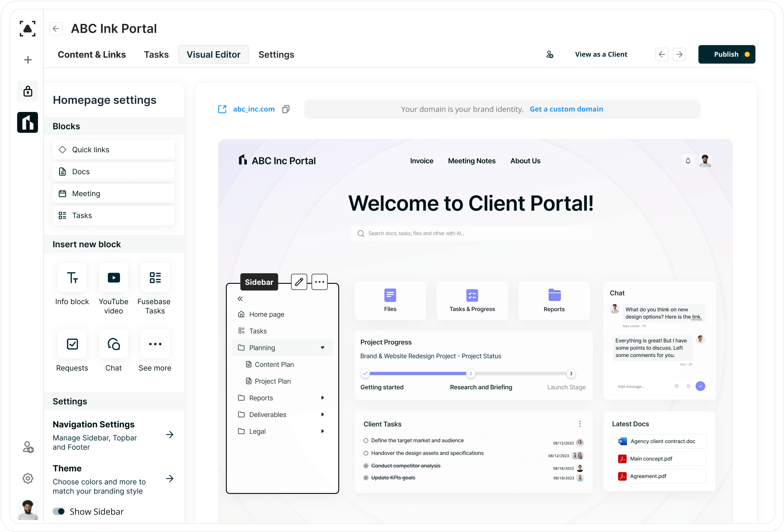Open the Settings tab
The height and width of the screenshot is (532, 784).
(x=276, y=54)
